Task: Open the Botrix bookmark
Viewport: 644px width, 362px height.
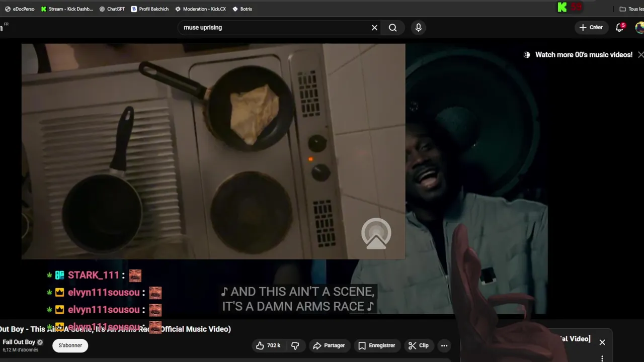Action: coord(242,9)
